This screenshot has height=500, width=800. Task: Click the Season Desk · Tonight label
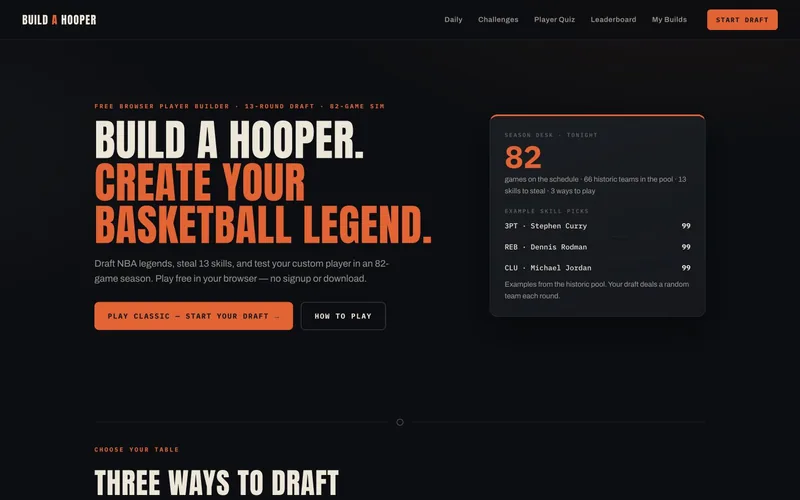coord(551,135)
